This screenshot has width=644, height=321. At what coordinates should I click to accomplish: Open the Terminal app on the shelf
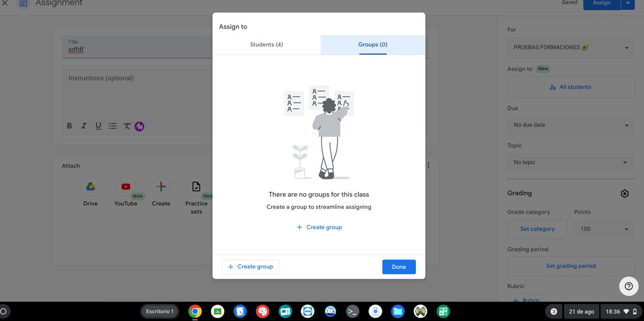[352, 311]
